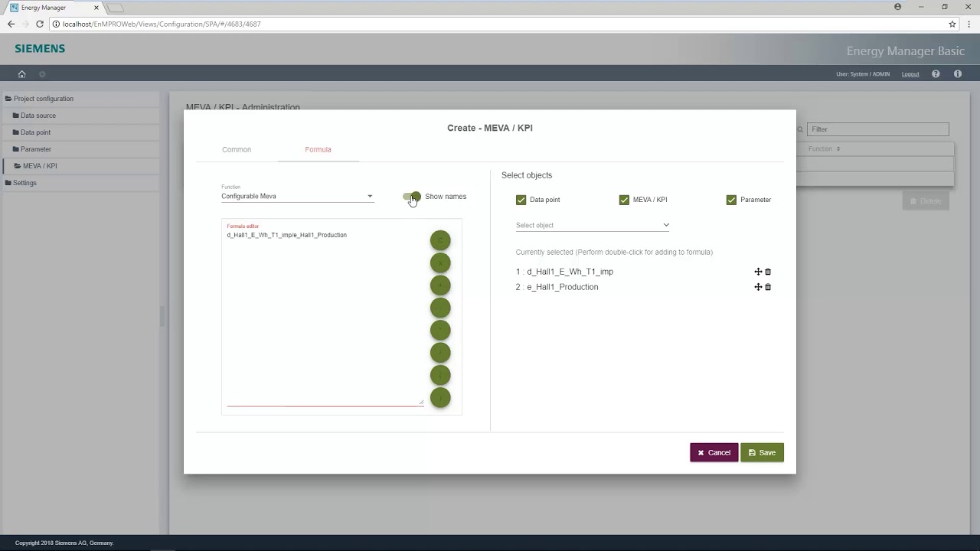Open the Select object dropdown

[593, 225]
